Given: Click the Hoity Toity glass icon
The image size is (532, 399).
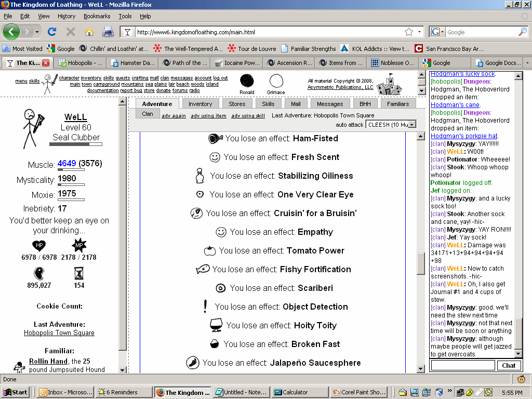Looking at the screenshot, I should point(216,325).
